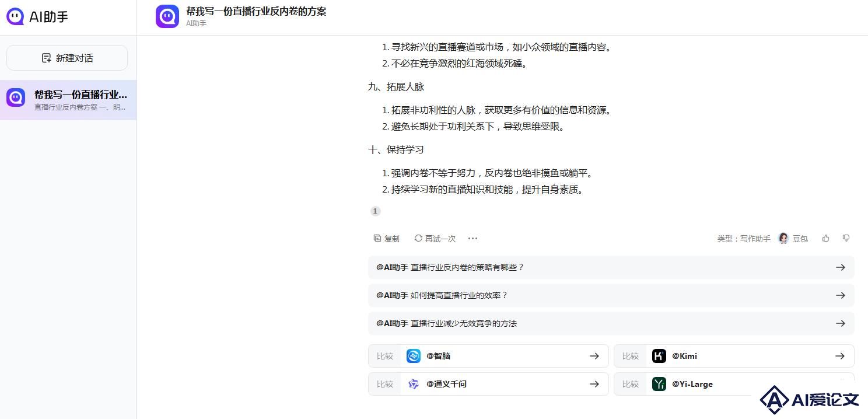Image resolution: width=868 pixels, height=419 pixels.
Task: Click the arrow in the @通义千问 row
Action: [594, 384]
